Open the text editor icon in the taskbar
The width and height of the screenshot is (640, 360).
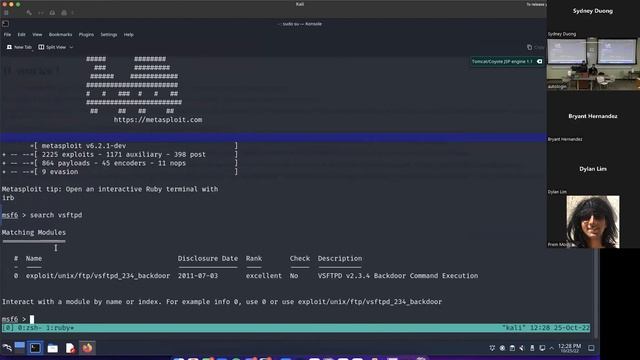70,348
